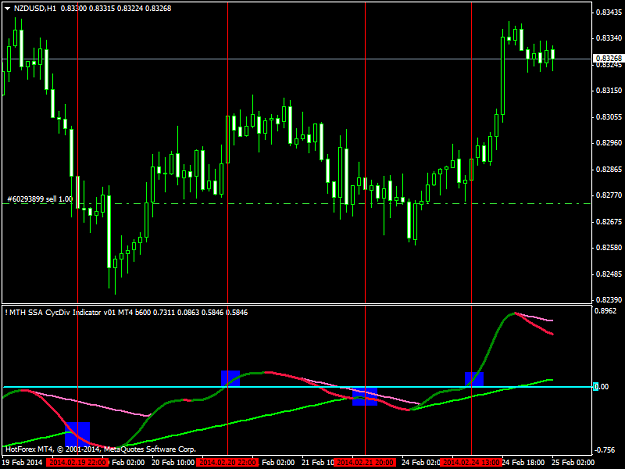Select the price scale value 0.82390
The image size is (625, 469).
click(609, 300)
